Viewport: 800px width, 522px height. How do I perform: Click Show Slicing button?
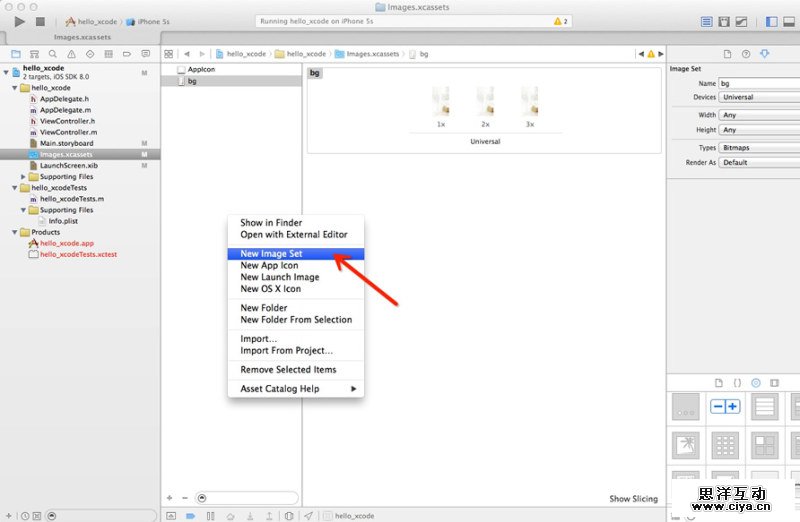(x=633, y=499)
